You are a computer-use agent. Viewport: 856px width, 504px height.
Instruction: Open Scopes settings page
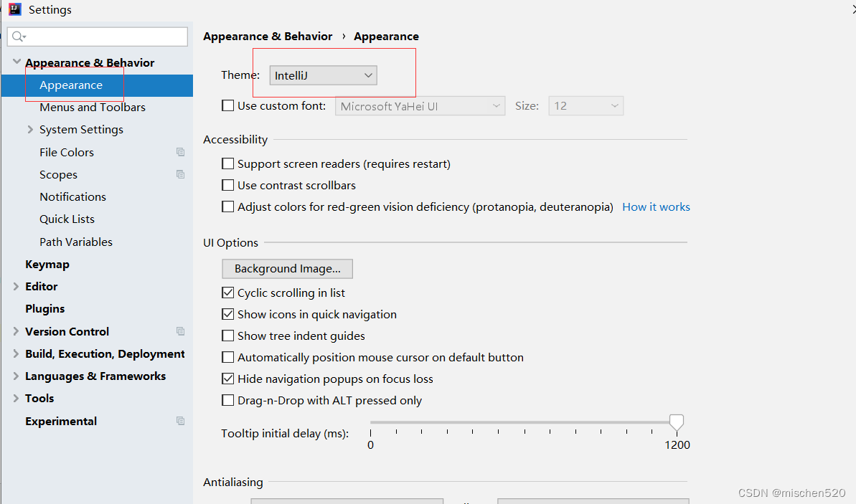tap(58, 174)
